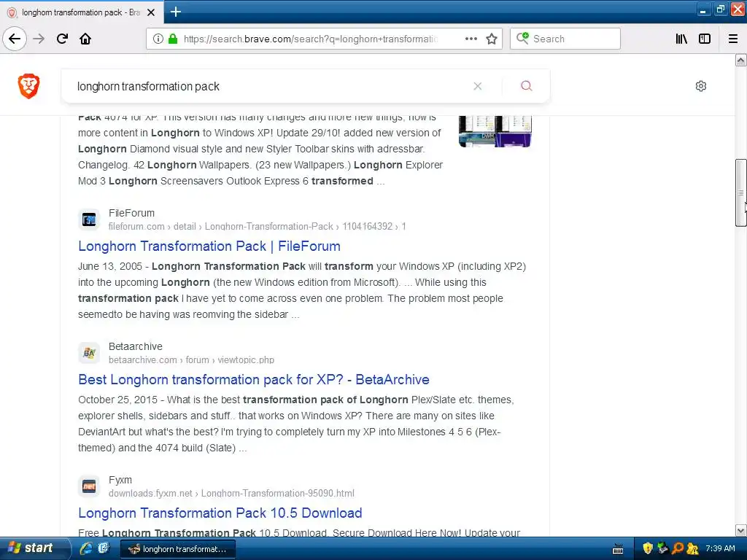Open Longhorn Transformation Pack | FileForum link
Image resolution: width=747 pixels, height=560 pixels.
209,246
